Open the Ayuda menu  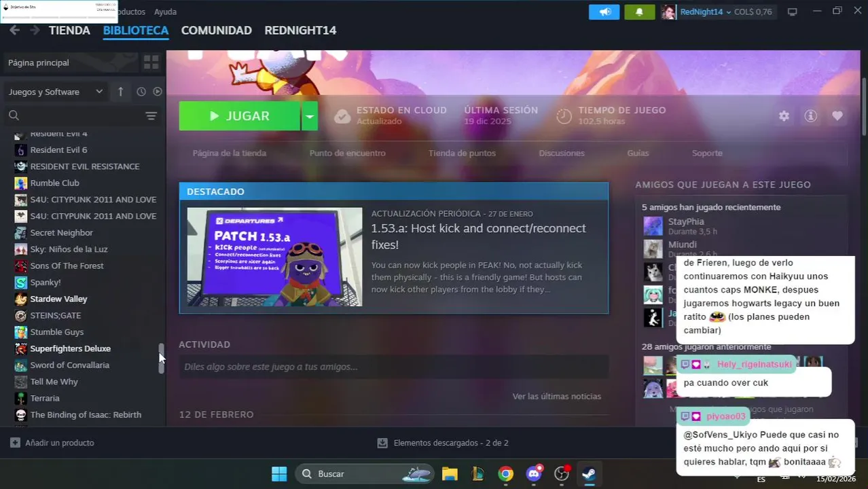coord(165,12)
